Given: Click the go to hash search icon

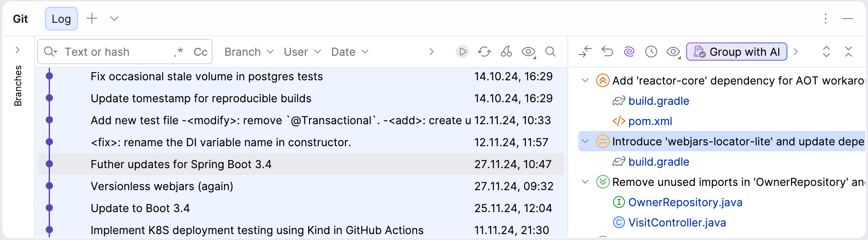Looking at the screenshot, I should pos(550,52).
